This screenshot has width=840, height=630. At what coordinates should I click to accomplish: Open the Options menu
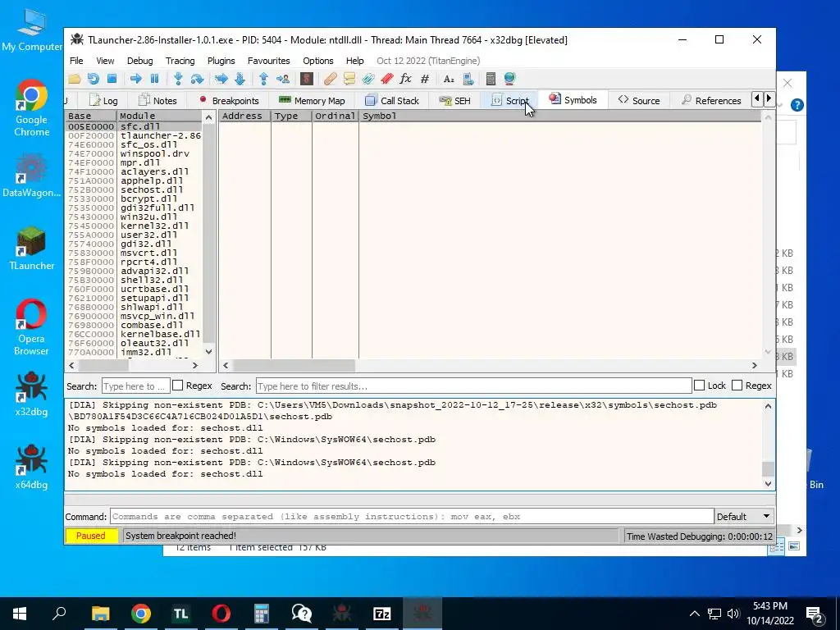click(318, 61)
